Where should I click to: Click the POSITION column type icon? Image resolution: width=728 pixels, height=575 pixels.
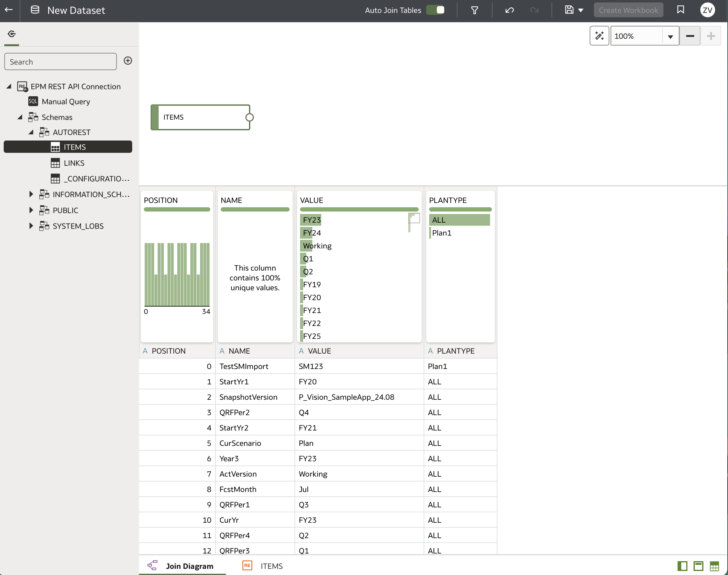pyautogui.click(x=145, y=351)
